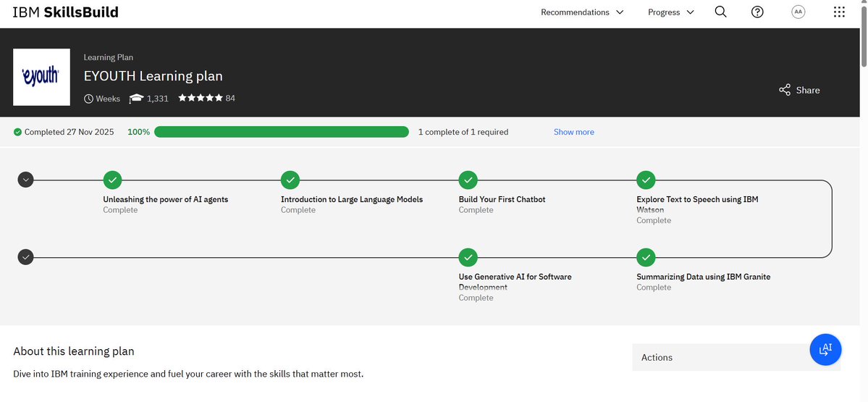Click the green completed check beside the date
Screen dimensions: 868x402
pyautogui.click(x=17, y=132)
